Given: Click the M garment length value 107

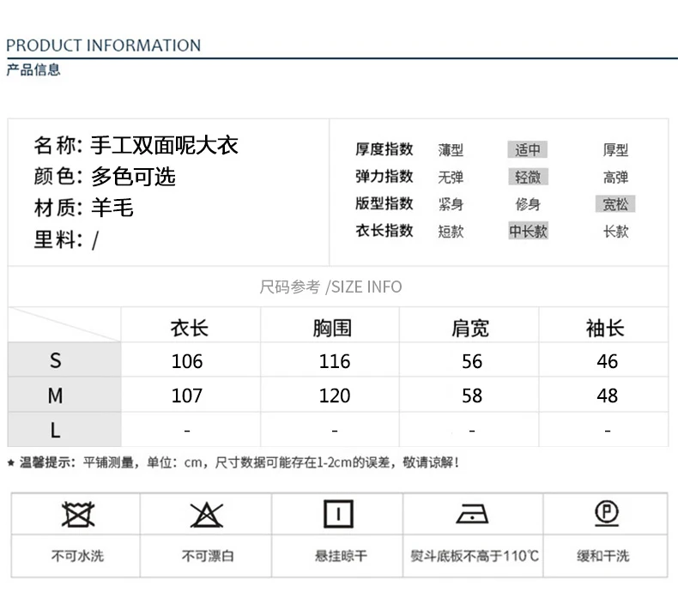Looking at the screenshot, I should tap(187, 396).
